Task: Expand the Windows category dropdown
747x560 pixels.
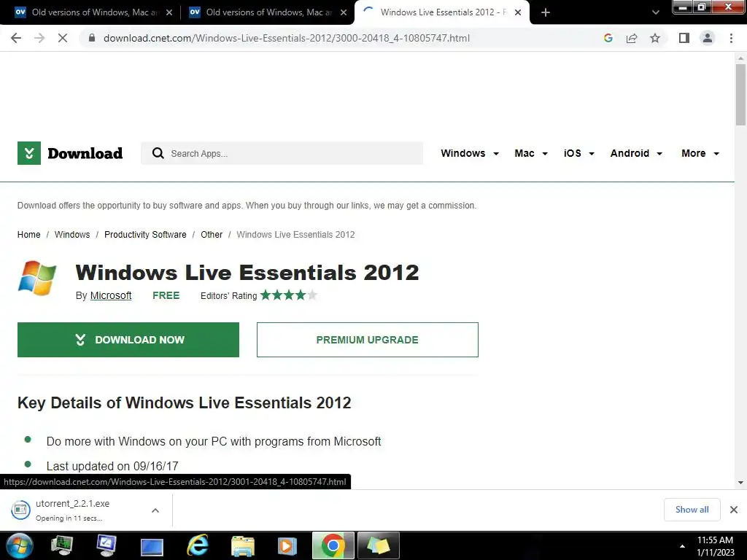Action: [x=470, y=153]
